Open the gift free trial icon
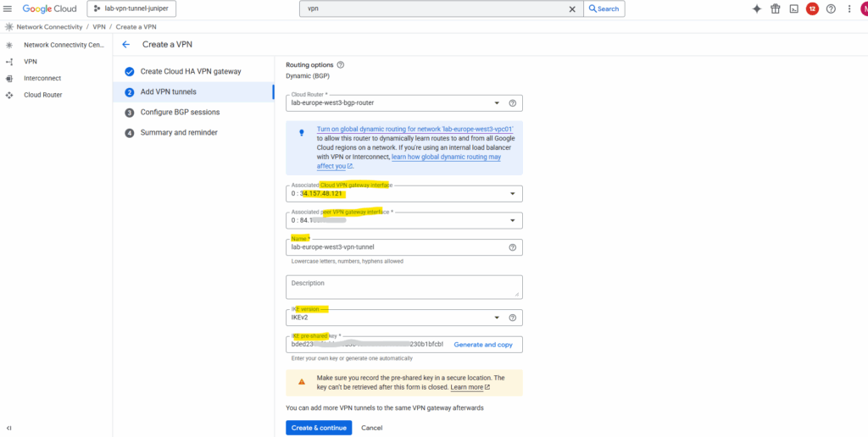868x437 pixels. (776, 8)
